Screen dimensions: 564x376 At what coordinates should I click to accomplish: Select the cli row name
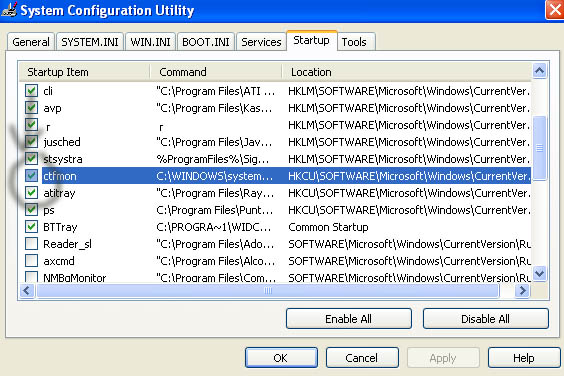pyautogui.click(x=48, y=91)
